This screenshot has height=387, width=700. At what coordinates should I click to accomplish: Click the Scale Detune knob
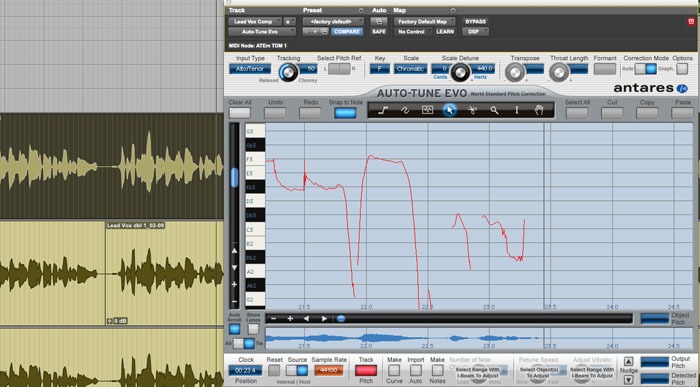pyautogui.click(x=460, y=72)
